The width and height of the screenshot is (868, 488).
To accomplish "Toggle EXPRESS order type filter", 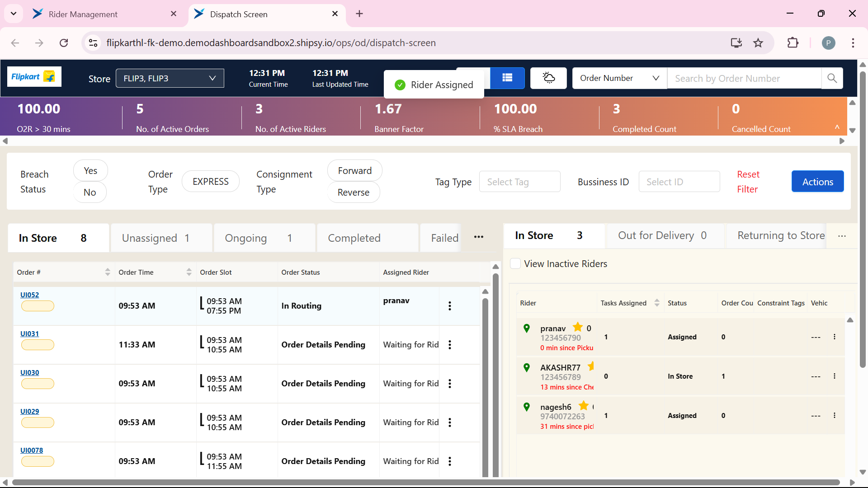I will [211, 182].
